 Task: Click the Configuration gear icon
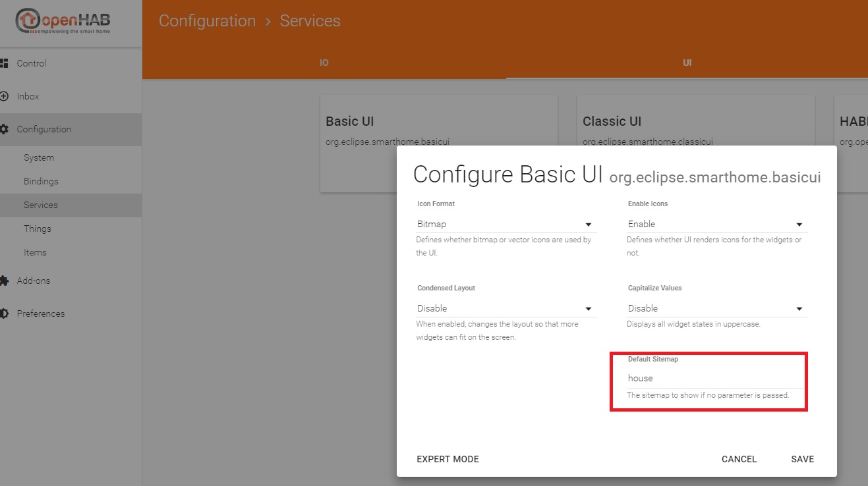point(3,129)
